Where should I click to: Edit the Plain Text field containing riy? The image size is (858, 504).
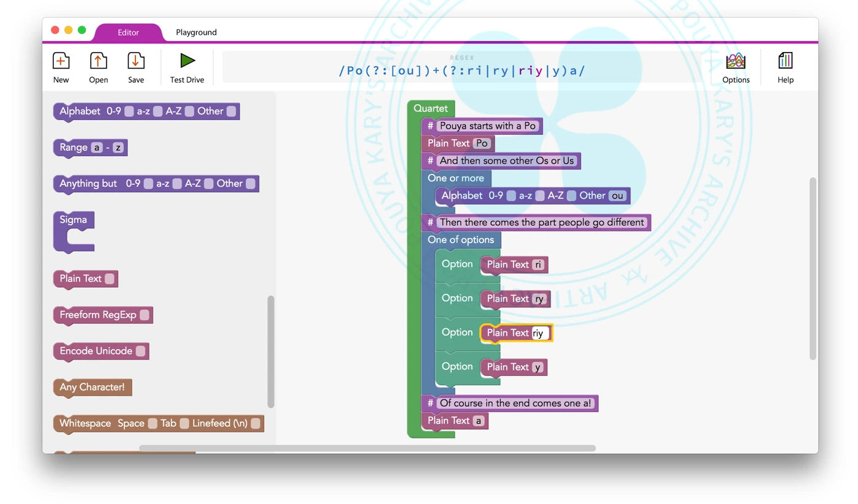point(540,333)
